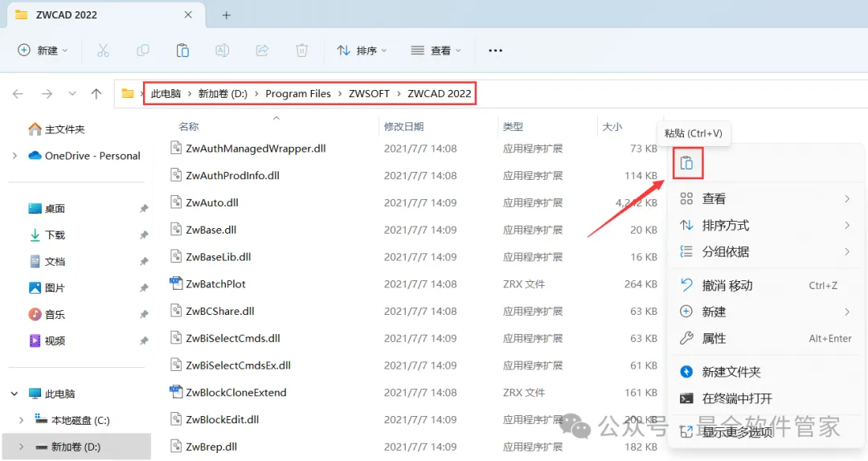Click the Delete trash icon in toolbar
868x461 pixels.
click(x=301, y=51)
